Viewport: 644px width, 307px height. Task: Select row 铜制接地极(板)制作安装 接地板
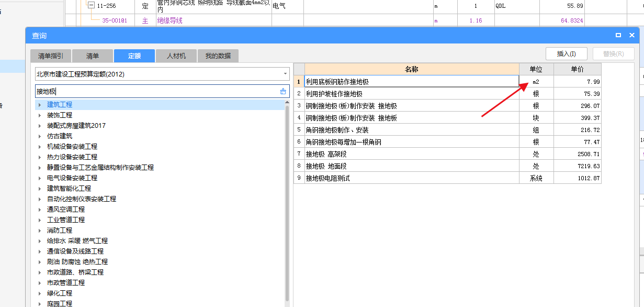412,118
